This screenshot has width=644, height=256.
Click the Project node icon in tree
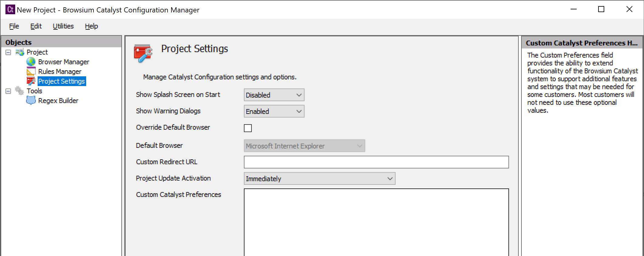[x=20, y=52]
